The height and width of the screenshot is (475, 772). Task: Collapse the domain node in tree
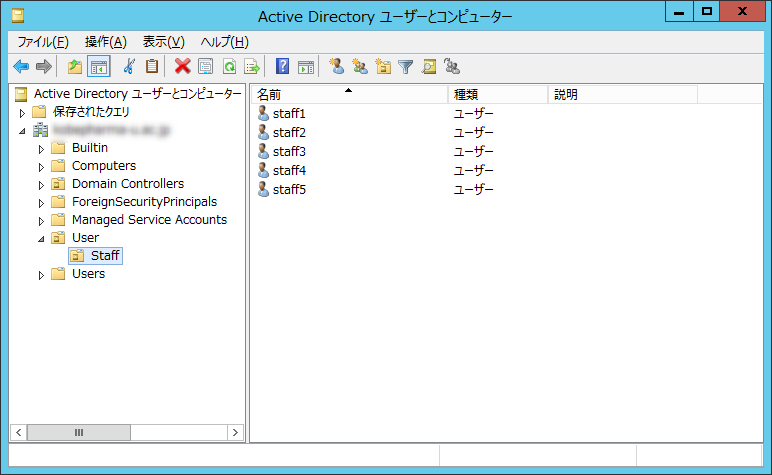22,131
